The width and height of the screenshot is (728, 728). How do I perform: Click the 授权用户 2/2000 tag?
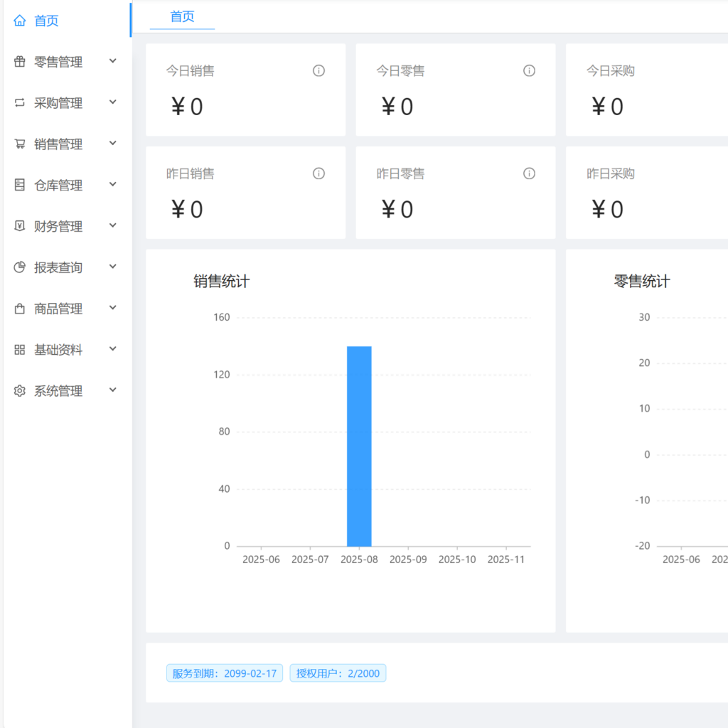(x=338, y=673)
